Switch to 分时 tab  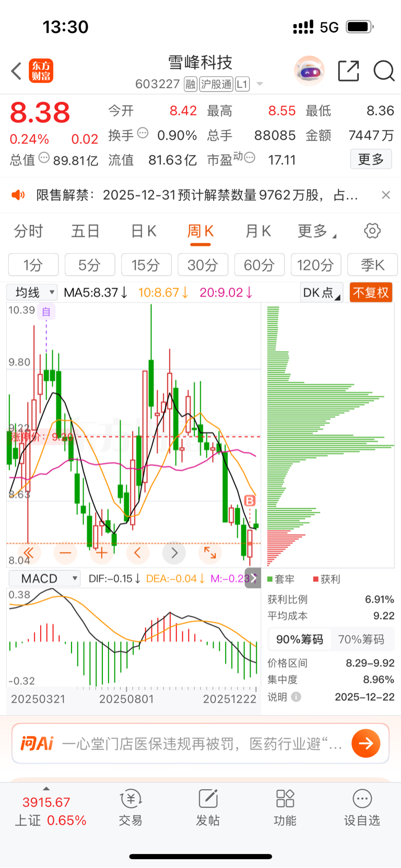coord(28,231)
